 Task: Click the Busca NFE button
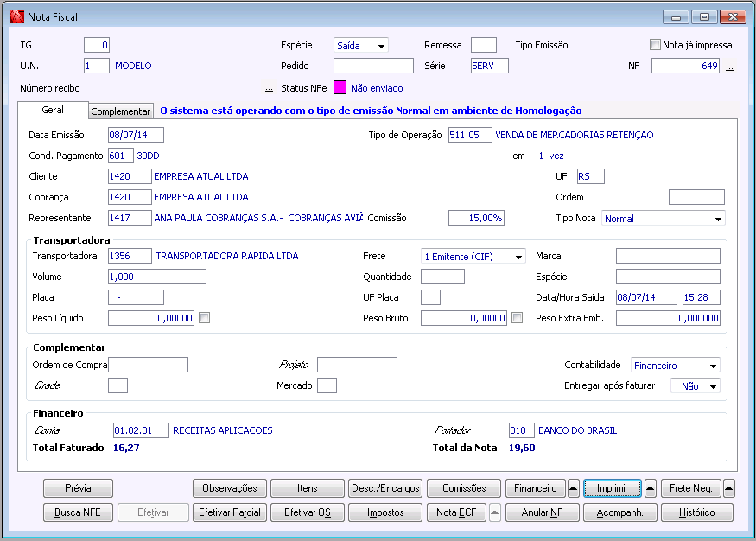point(78,512)
